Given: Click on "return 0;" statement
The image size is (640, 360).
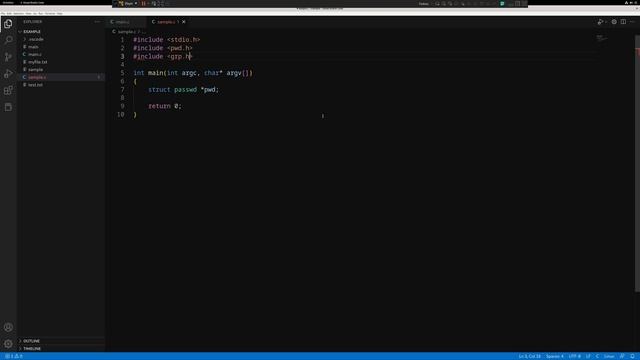Looking at the screenshot, I should pyautogui.click(x=164, y=106).
